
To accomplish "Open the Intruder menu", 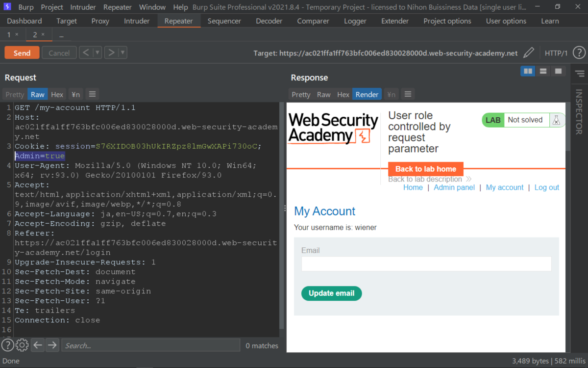I will [84, 7].
